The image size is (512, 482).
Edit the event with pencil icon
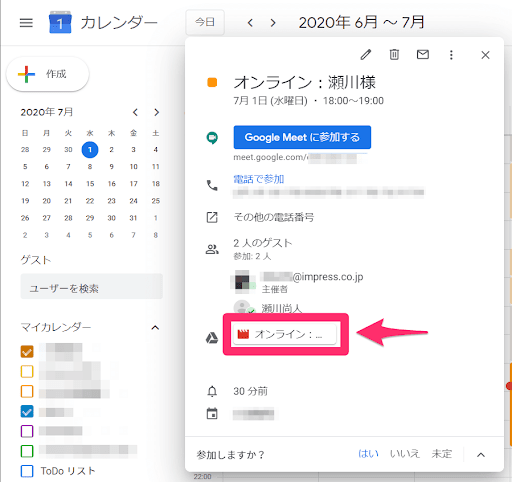(x=366, y=54)
